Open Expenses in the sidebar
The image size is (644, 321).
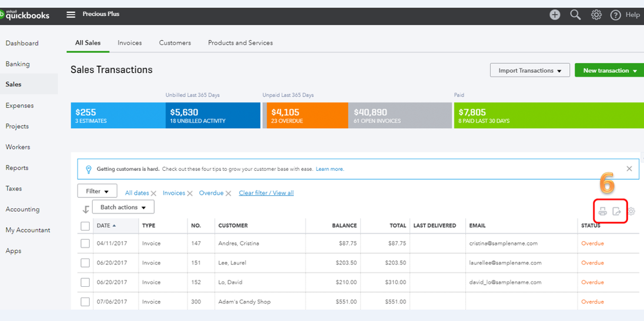pos(20,106)
